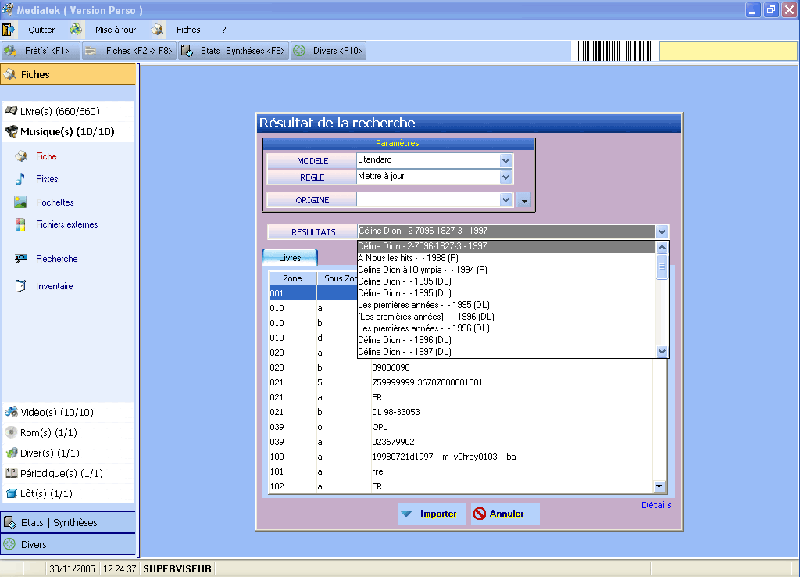Screen dimensions: 800x577
Task: Select the Lot(s) category
Action: coord(68,494)
